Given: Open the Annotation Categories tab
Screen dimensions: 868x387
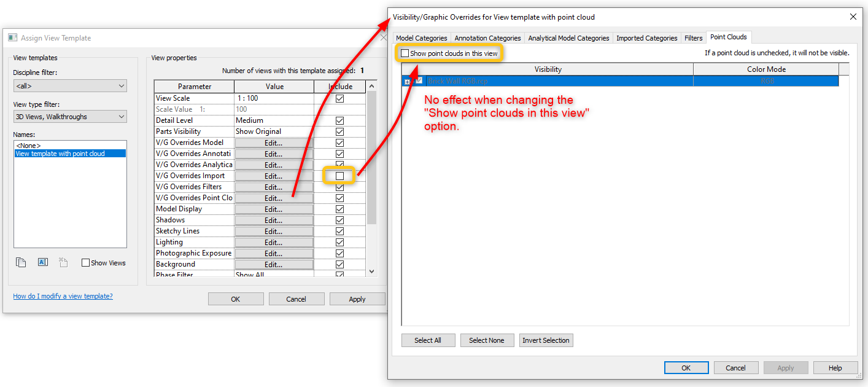Looking at the screenshot, I should point(487,37).
